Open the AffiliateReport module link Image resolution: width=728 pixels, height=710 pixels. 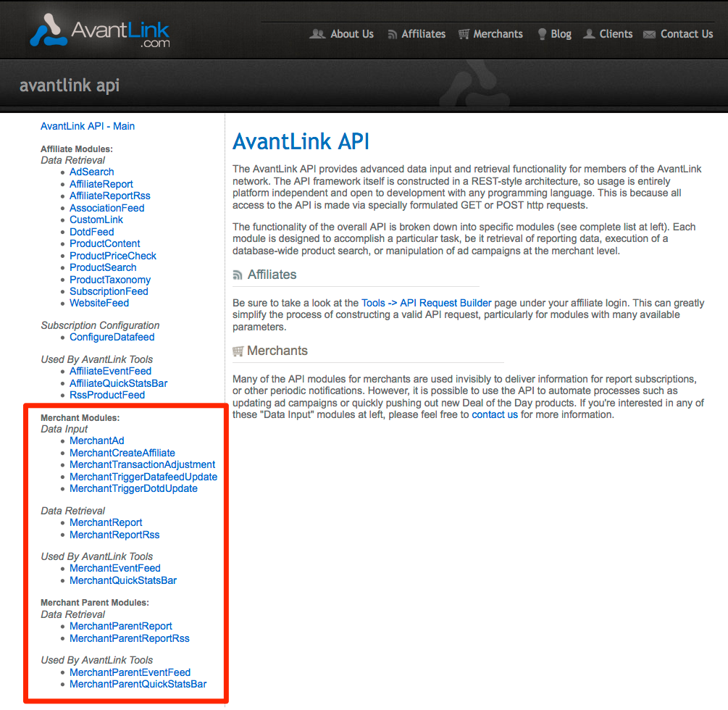(101, 184)
